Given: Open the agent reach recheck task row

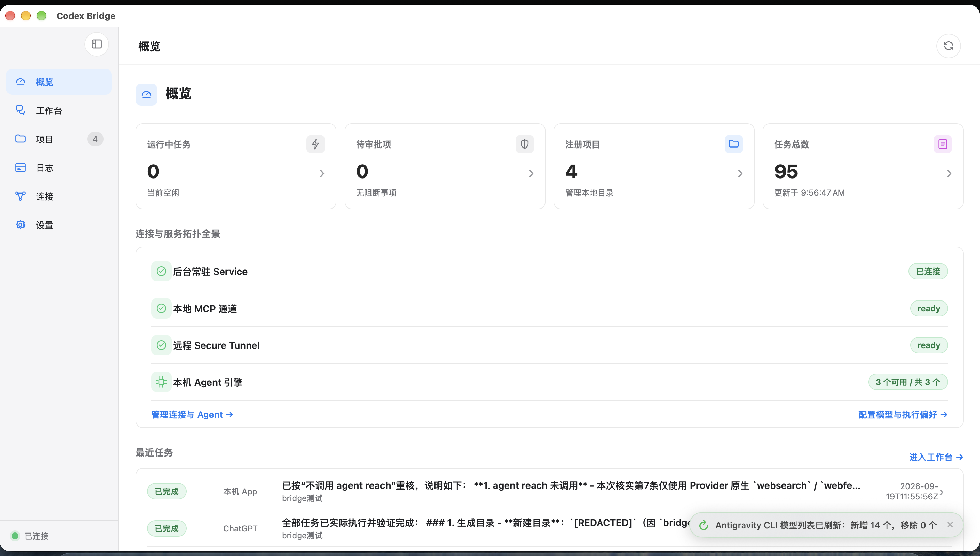Looking at the screenshot, I should (x=549, y=492).
